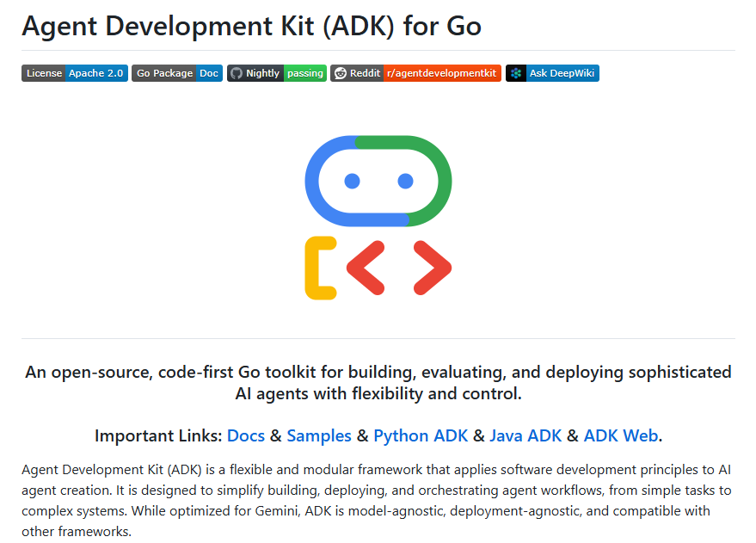Click the paragraph text 'other frameworks.'
The height and width of the screenshot is (543, 756).
click(x=77, y=532)
